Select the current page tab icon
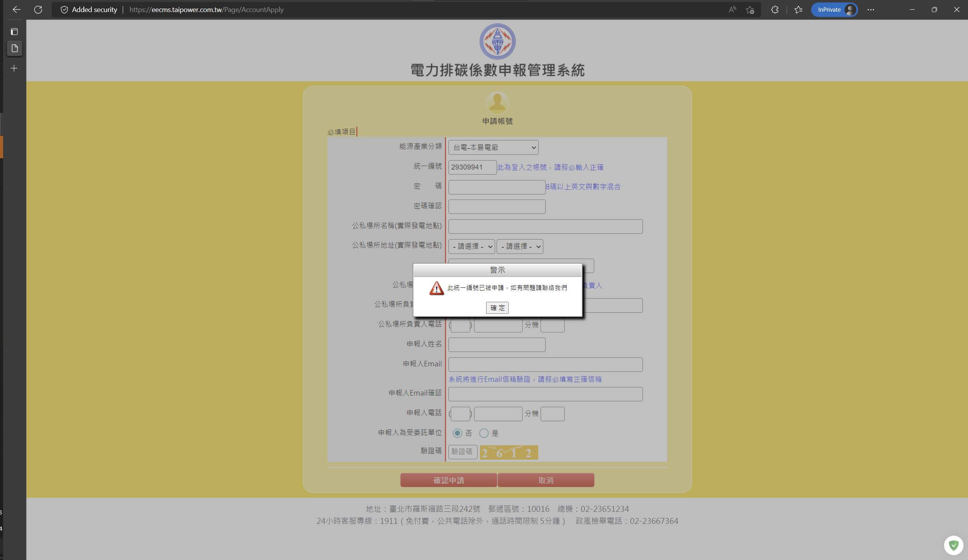The image size is (968, 560). pyautogui.click(x=14, y=49)
